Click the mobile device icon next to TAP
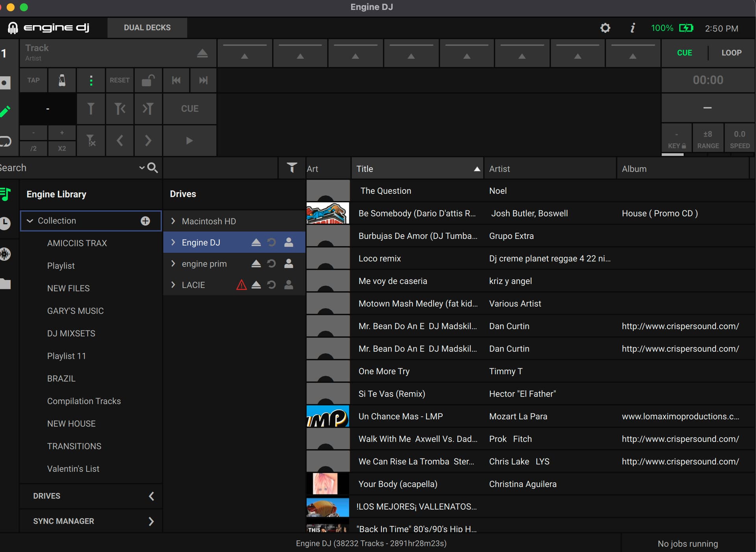This screenshot has height=552, width=756. 62,80
